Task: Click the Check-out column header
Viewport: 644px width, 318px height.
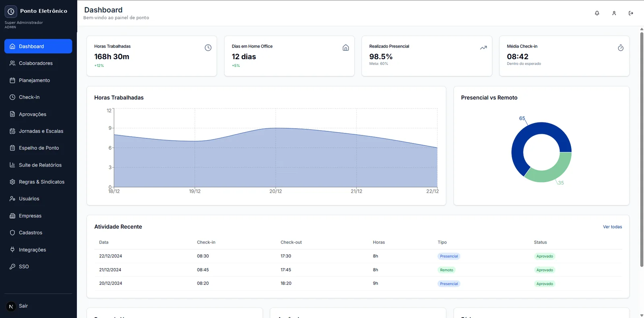Action: tap(291, 242)
